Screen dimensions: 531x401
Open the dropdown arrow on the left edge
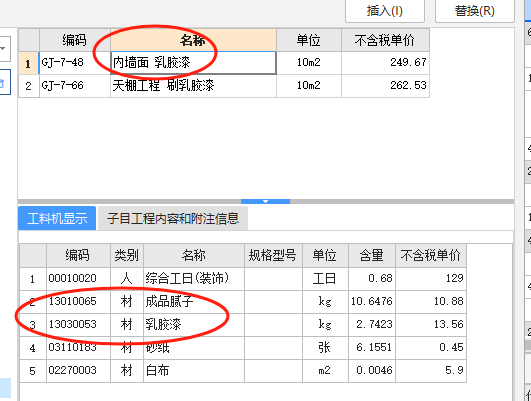click(3, 49)
